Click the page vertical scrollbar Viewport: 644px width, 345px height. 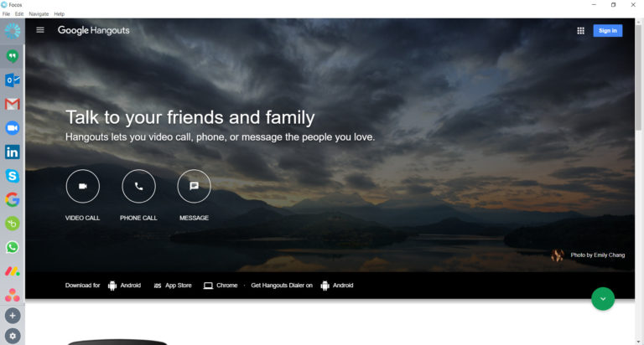click(639, 78)
